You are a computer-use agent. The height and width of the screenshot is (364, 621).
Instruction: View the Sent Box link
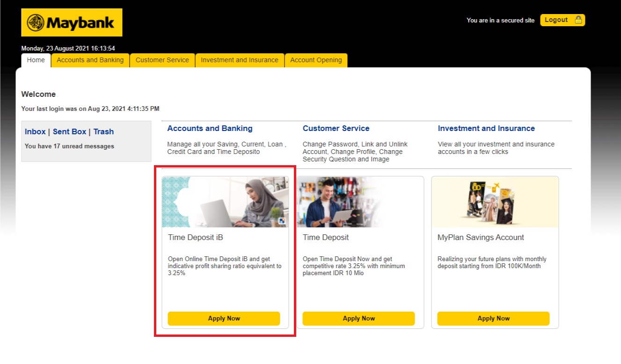click(69, 132)
